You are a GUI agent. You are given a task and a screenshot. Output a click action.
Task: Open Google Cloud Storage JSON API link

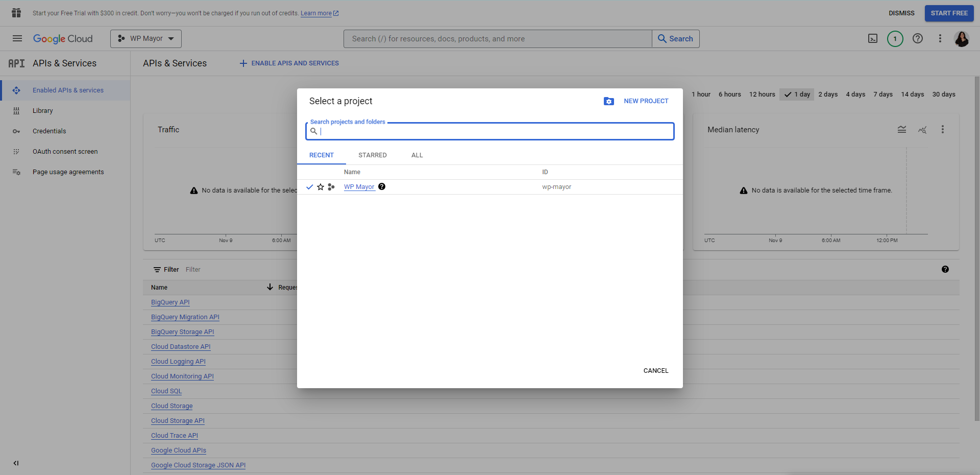pyautogui.click(x=198, y=465)
